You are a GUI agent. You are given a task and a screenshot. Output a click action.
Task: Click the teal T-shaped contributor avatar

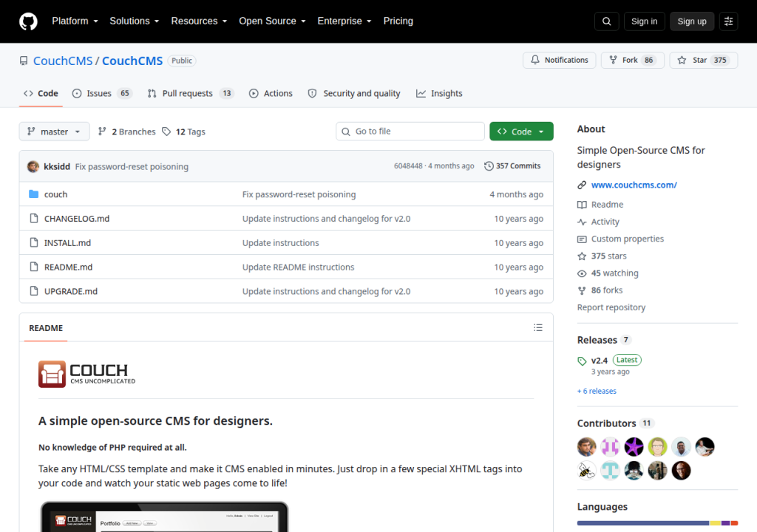(x=610, y=470)
